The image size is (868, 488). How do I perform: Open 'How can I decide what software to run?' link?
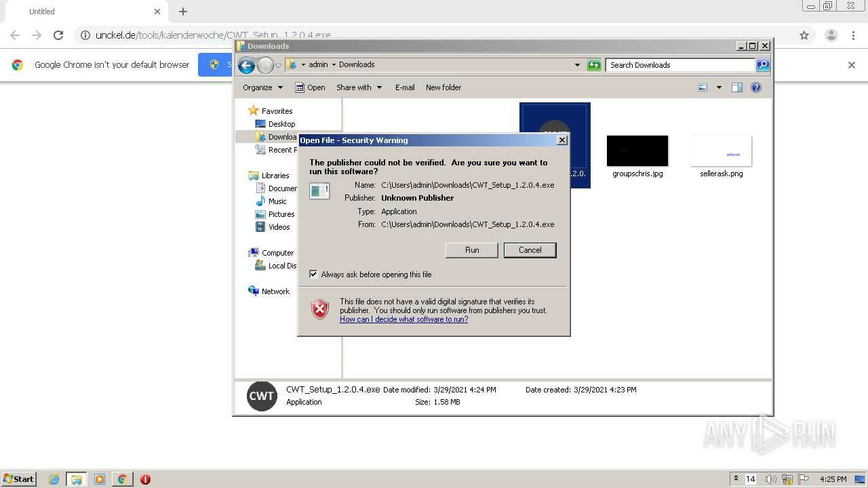pos(403,319)
